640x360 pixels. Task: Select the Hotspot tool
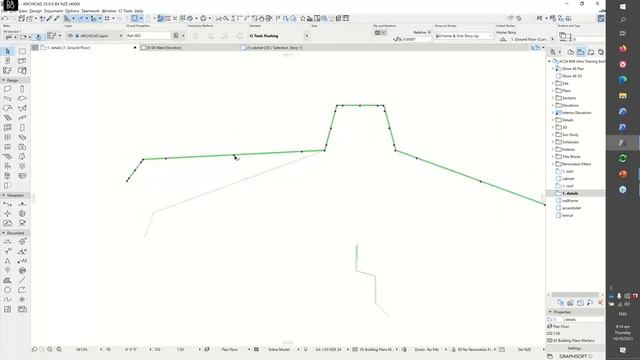tap(22, 300)
